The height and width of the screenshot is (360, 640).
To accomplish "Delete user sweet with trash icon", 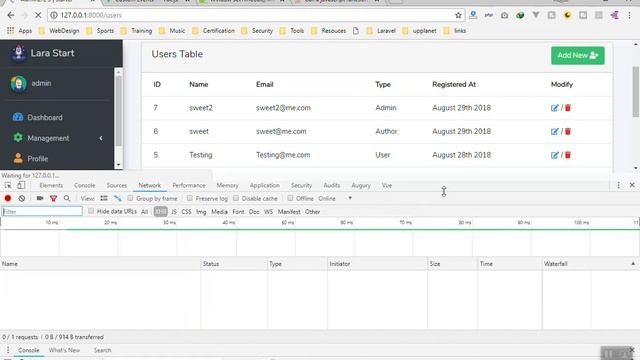I will tap(568, 131).
